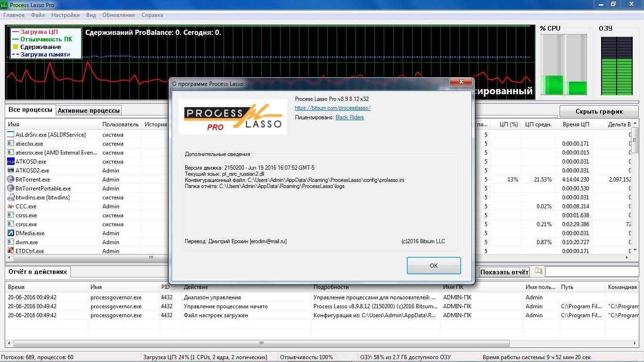
Task: Sort processes by Имя column
Action: [x=53, y=124]
